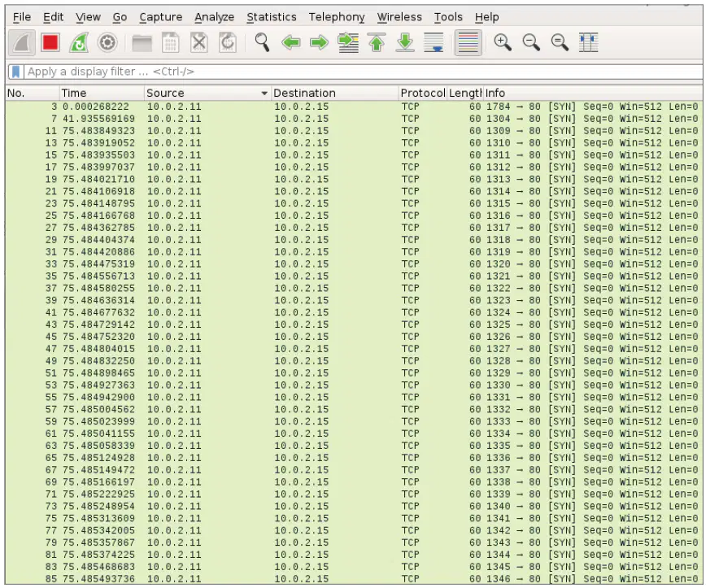Image resolution: width=706 pixels, height=588 pixels.
Task: Reload the capture file icon
Action: point(228,43)
